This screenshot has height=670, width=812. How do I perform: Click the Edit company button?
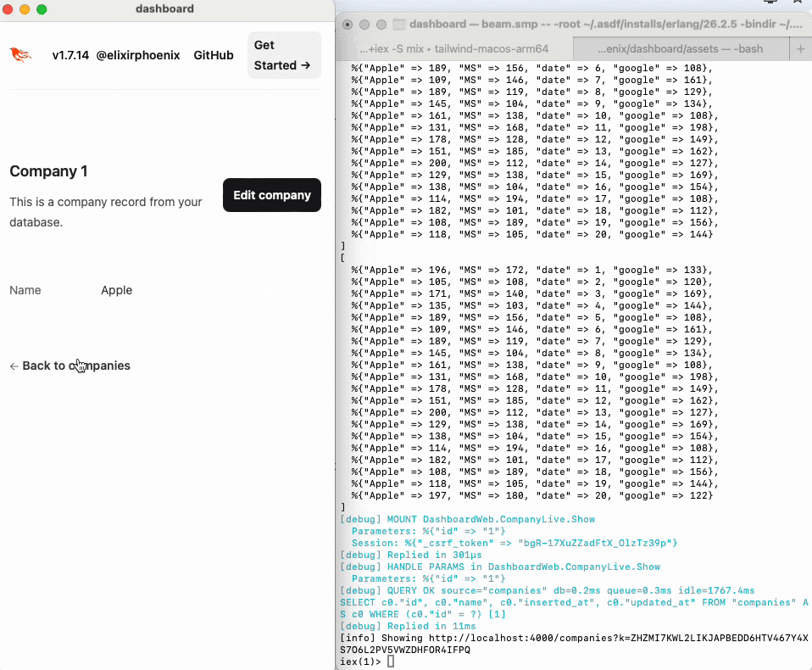(271, 195)
